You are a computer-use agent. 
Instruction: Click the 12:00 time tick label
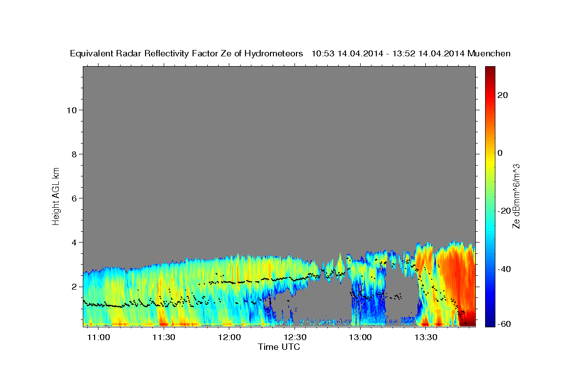coord(229,338)
